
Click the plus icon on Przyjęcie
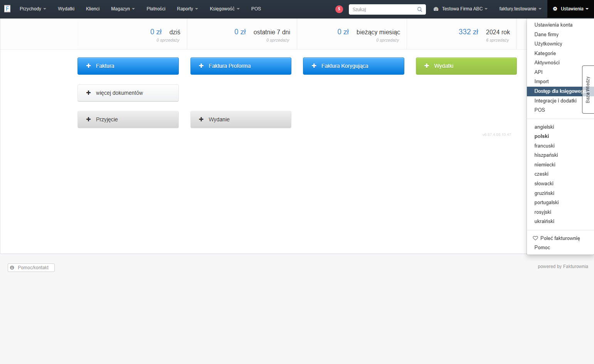point(89,119)
